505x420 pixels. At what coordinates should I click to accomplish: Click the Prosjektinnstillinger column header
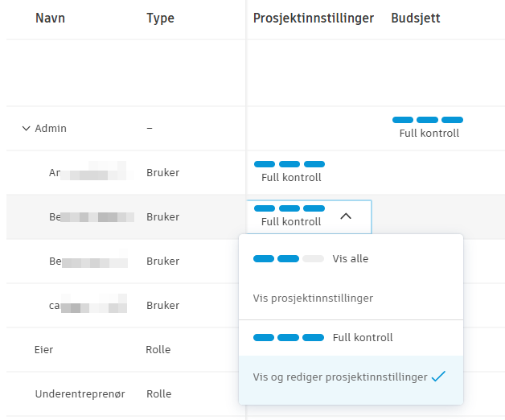pos(313,19)
